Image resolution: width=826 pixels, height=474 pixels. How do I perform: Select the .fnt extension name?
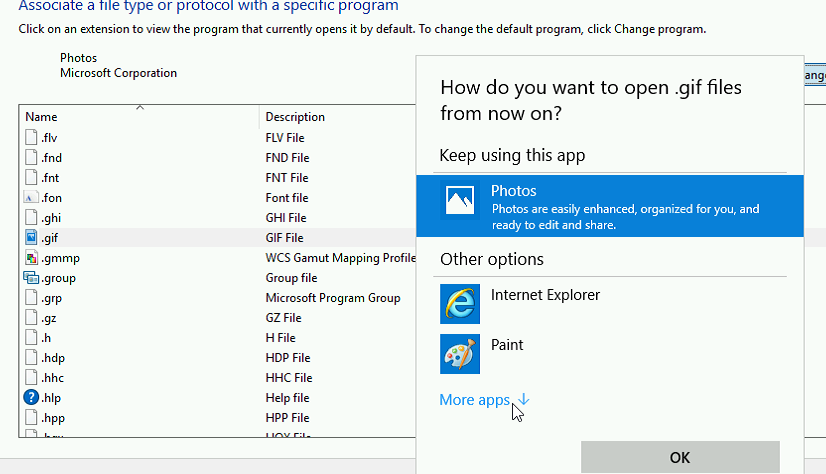[51, 177]
